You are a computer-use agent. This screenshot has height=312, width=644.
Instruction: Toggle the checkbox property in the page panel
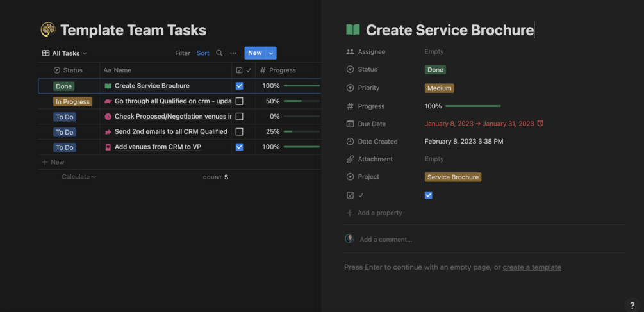click(x=428, y=195)
